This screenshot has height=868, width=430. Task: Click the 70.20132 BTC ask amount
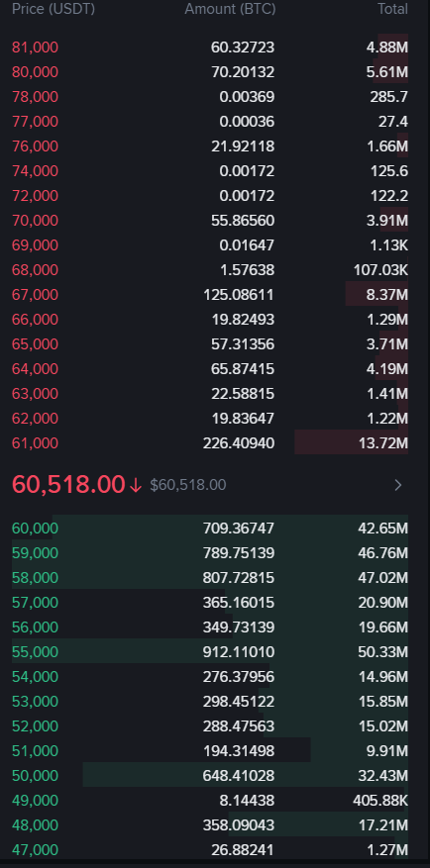click(x=243, y=72)
